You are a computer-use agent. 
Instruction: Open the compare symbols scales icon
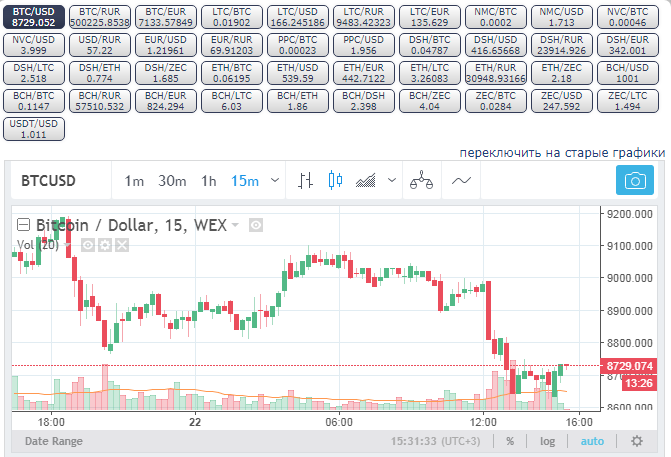[424, 181]
